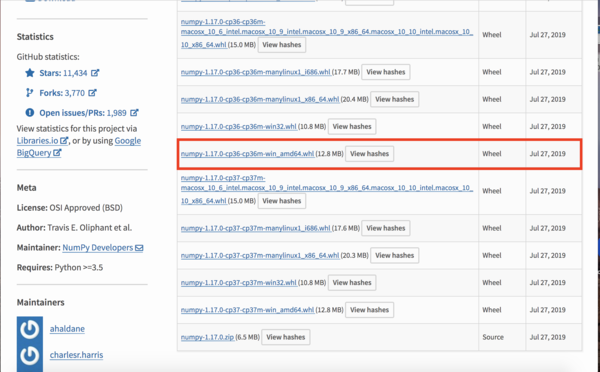Click License: OSI Approved (BSD) text
Image resolution: width=600 pixels, height=372 pixels.
[70, 208]
